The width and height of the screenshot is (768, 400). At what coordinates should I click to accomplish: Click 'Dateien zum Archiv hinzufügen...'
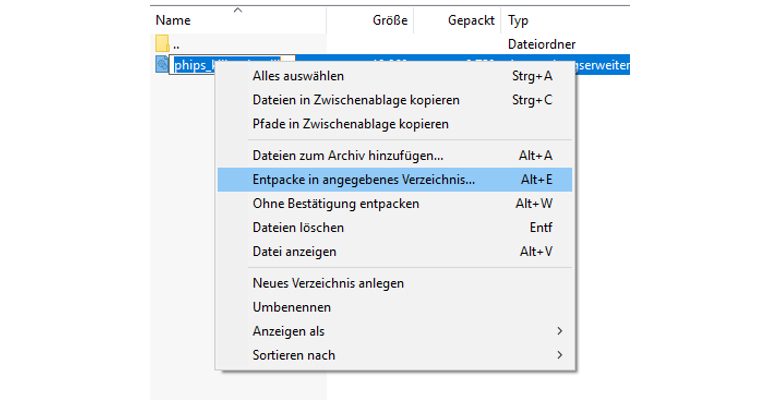tap(347, 155)
